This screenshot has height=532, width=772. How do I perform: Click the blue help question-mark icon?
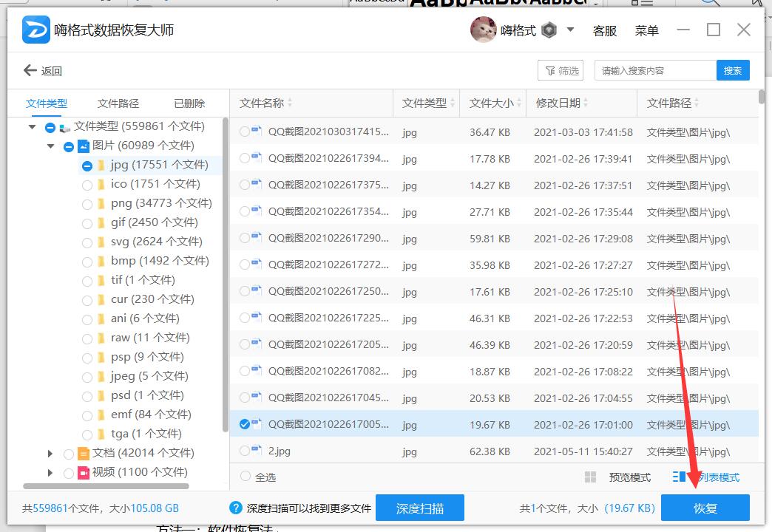tap(236, 508)
